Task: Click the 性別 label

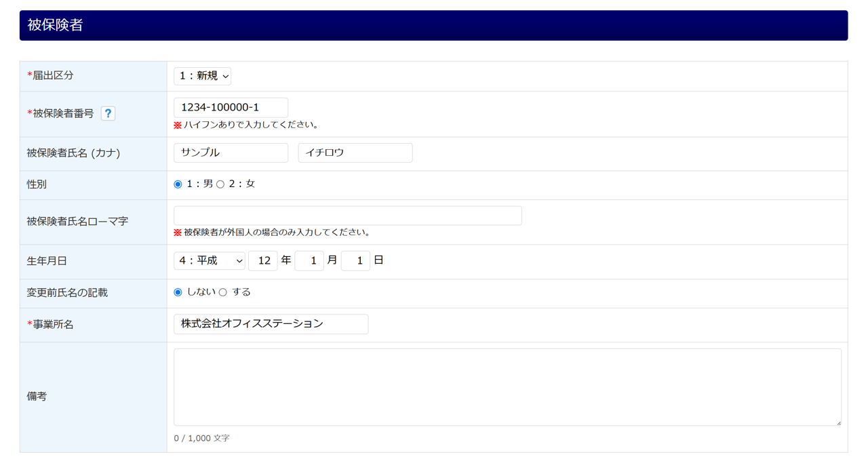Action: point(37,184)
